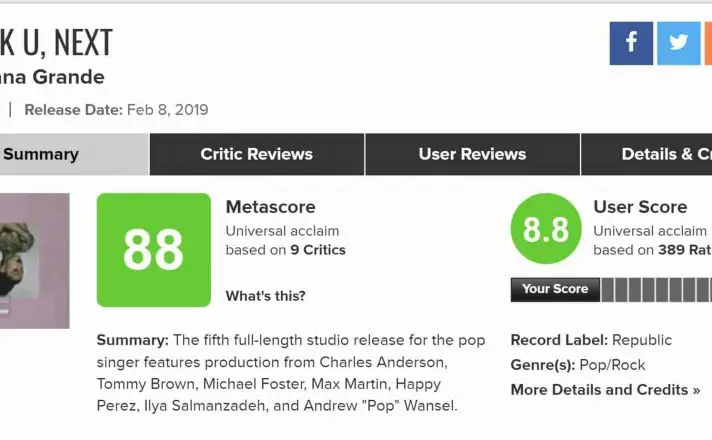
Task: Switch to the Critic Reviews tab
Action: [256, 154]
